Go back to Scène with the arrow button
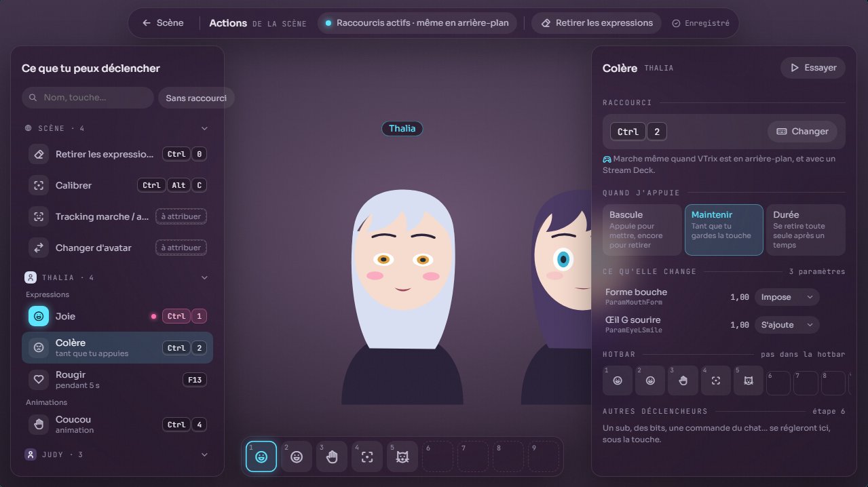 point(163,23)
